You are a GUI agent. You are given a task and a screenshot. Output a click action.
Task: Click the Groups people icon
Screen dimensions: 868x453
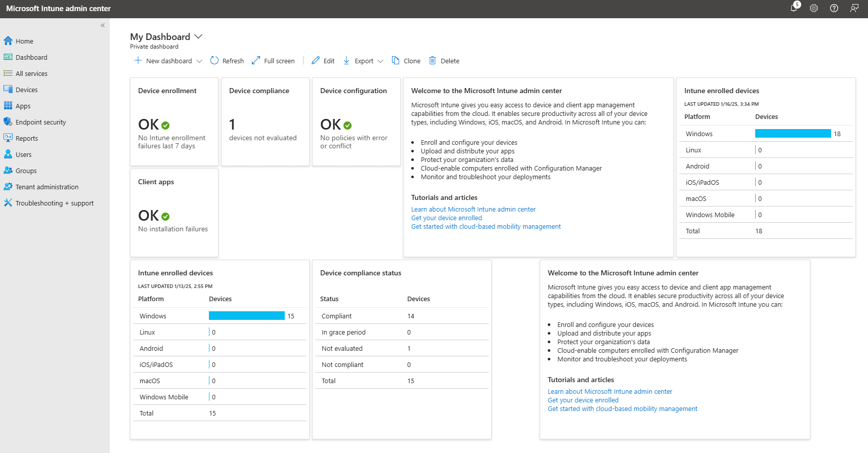tap(8, 171)
